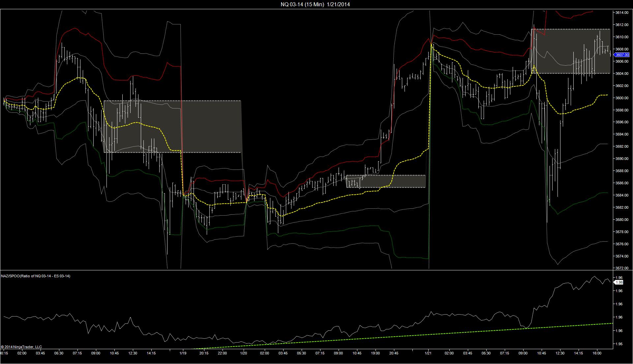This screenshot has height=364, width=633.
Task: Click the 1/19 date label on time axis
Action: [x=183, y=353]
